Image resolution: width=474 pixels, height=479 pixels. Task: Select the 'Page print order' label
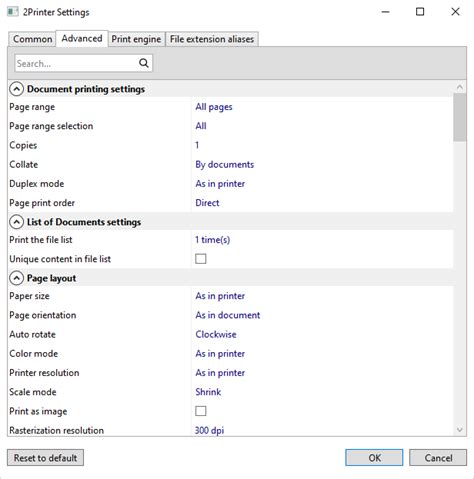pos(42,203)
